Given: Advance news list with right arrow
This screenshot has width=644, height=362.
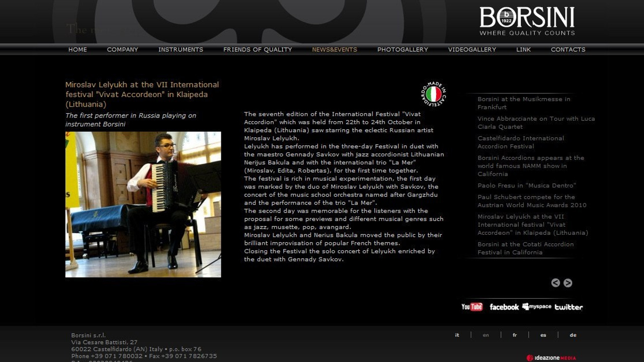Looking at the screenshot, I should pos(568,283).
